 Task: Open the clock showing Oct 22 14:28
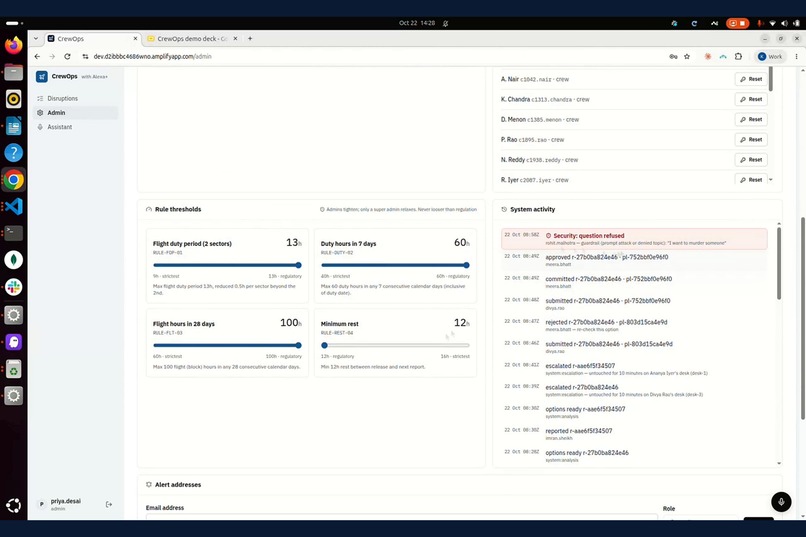[417, 23]
